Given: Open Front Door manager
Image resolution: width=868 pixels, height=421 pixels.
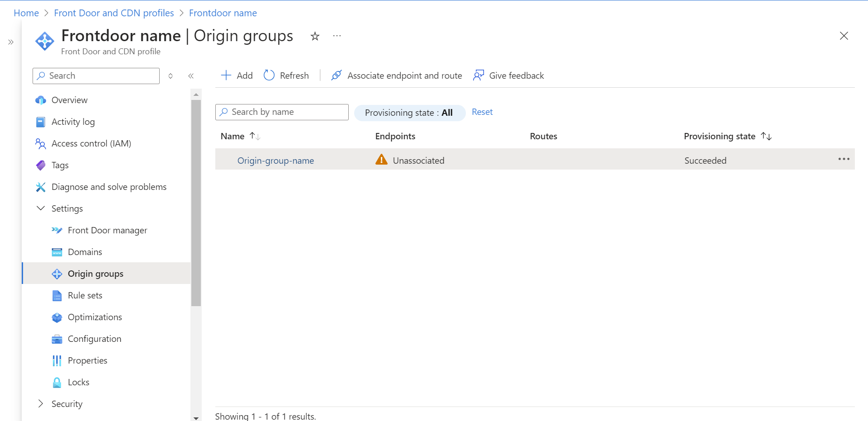Looking at the screenshot, I should (107, 230).
